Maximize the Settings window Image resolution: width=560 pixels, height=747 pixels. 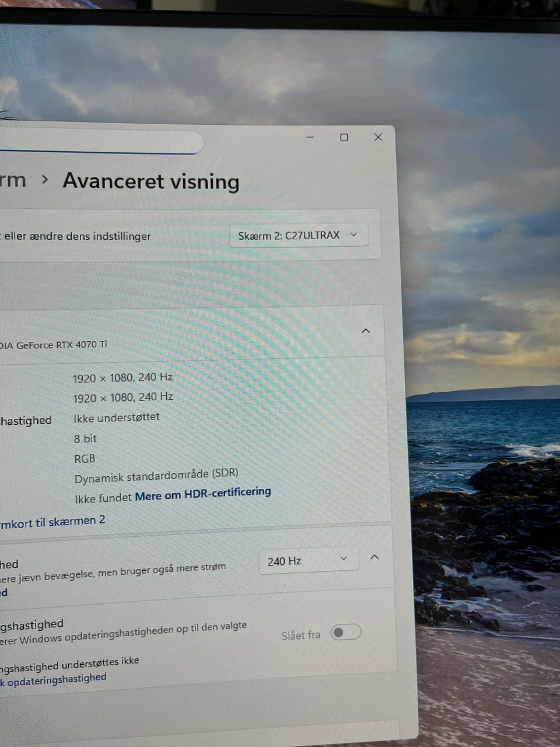(x=344, y=137)
